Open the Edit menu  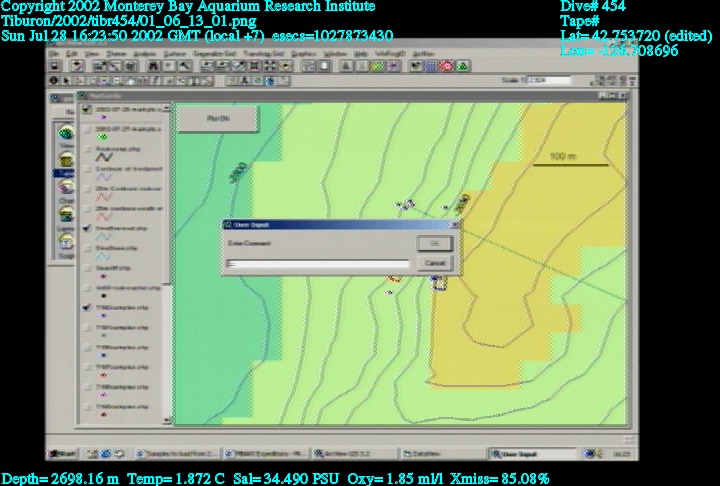(x=71, y=54)
